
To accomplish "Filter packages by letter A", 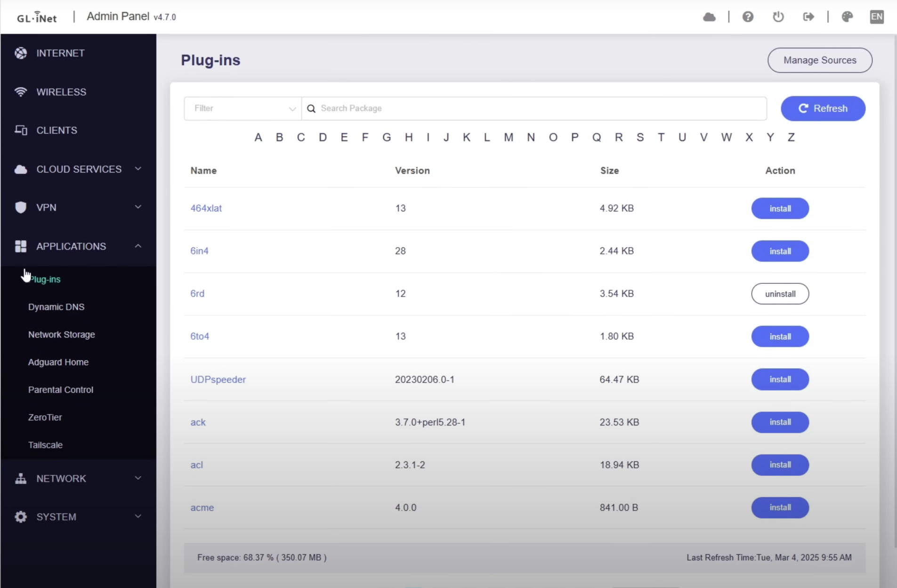I will tap(258, 137).
